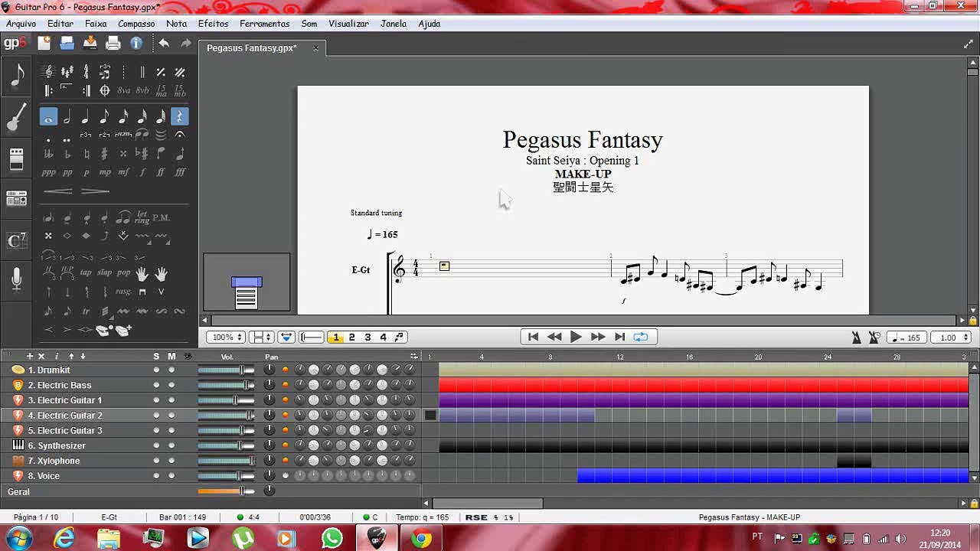This screenshot has width=980, height=551.
Task: Open a file with folder toolbar icon
Action: coord(67,43)
